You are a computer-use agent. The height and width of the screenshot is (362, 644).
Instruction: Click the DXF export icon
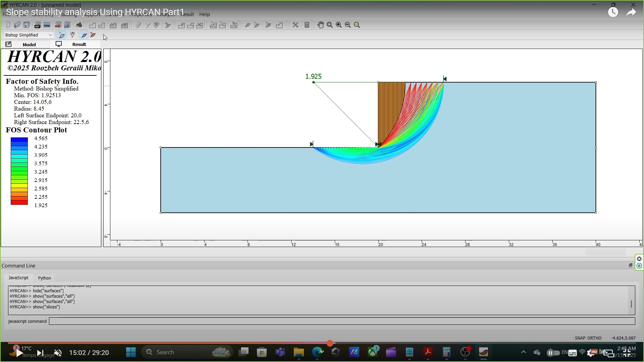point(38,25)
